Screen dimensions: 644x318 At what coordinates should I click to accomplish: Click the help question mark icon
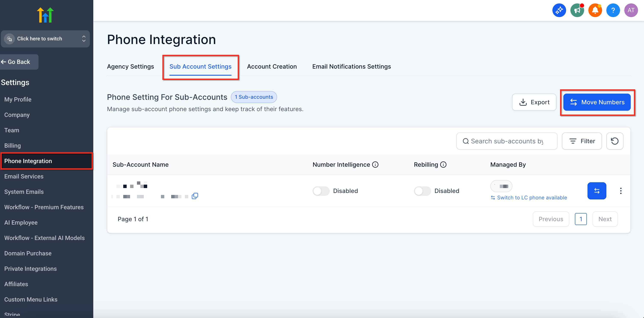click(x=613, y=10)
